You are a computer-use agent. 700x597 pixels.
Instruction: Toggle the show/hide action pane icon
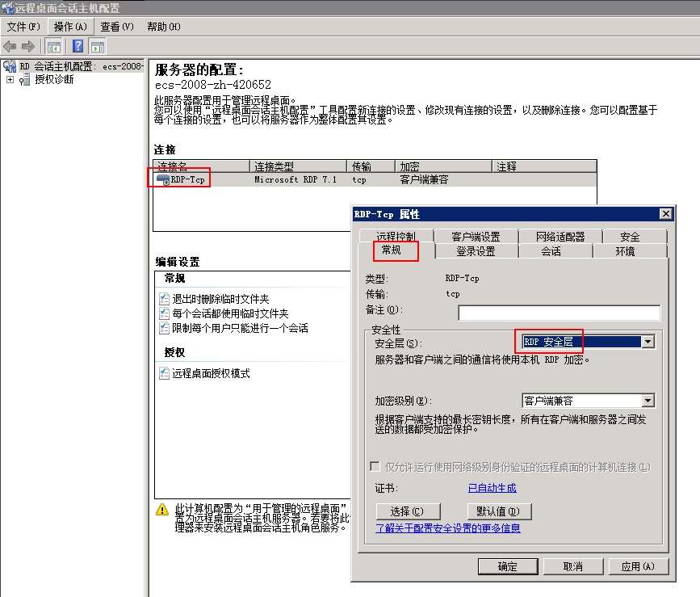[x=98, y=46]
